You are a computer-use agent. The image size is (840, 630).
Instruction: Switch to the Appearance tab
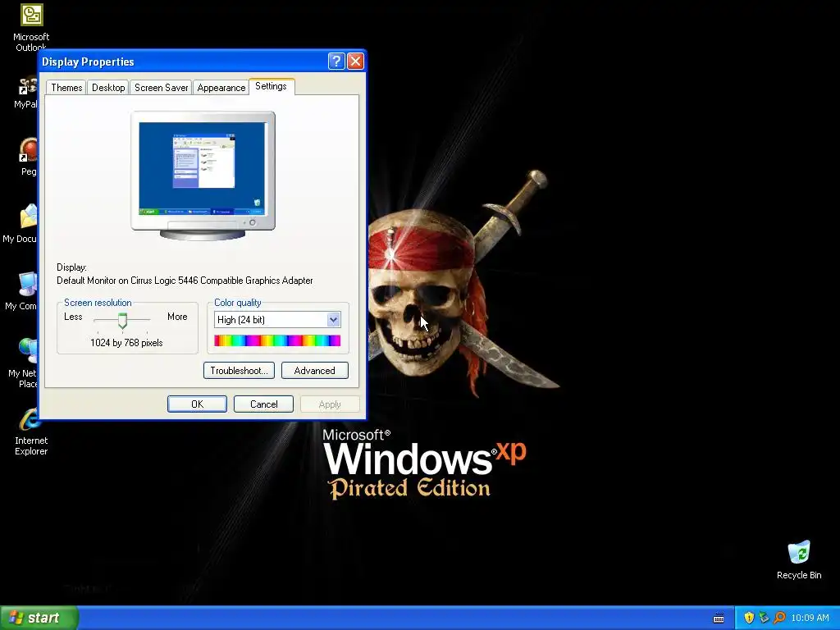click(x=221, y=87)
